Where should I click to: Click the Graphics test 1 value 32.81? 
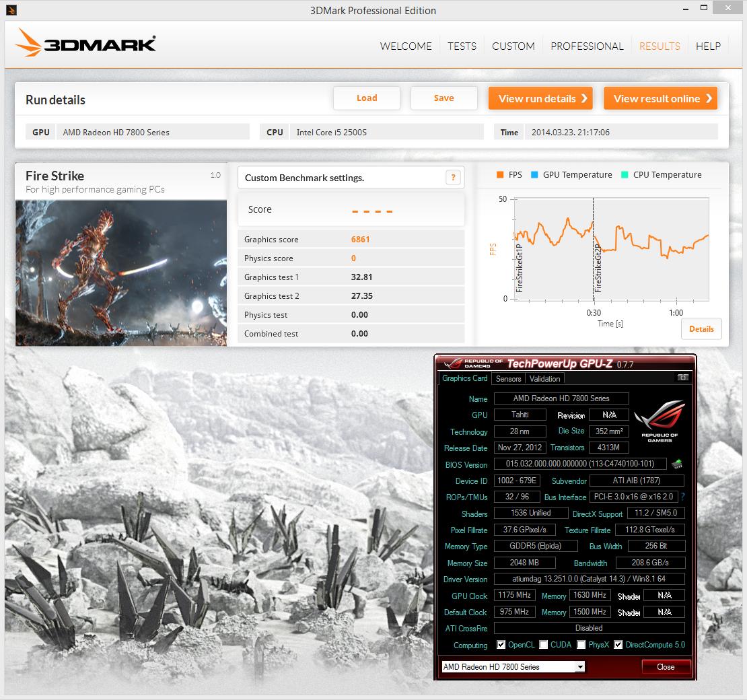coord(361,277)
